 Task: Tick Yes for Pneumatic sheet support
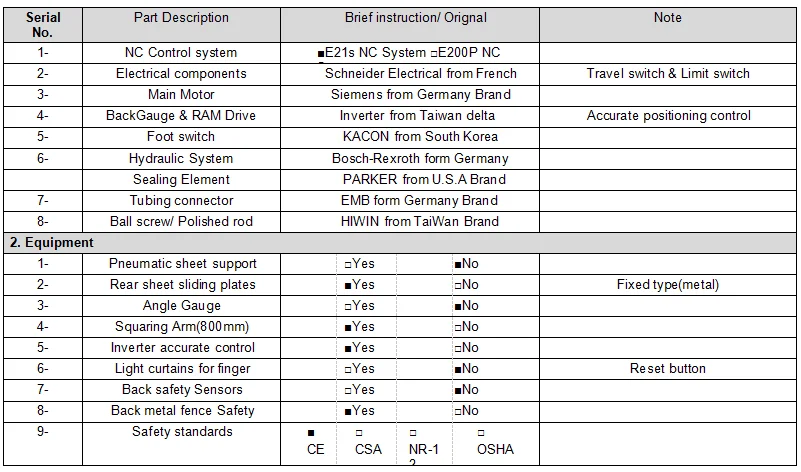pyautogui.click(x=348, y=264)
